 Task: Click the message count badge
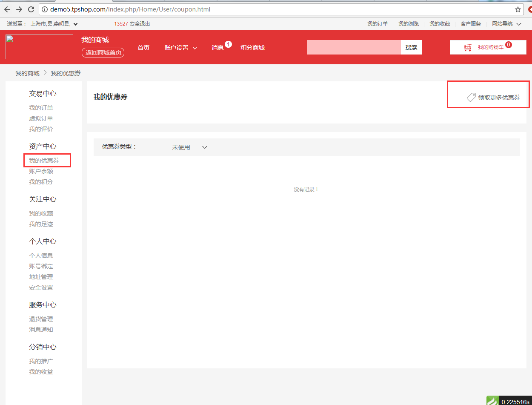pos(228,44)
